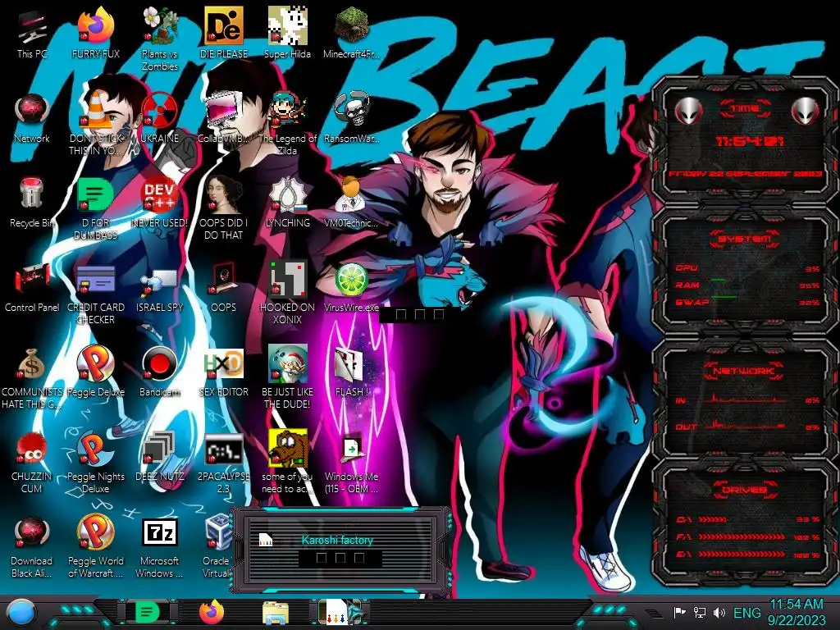Switch to the Karoshi factory taskbar button
The width and height of the screenshot is (840, 630).
pos(340,612)
